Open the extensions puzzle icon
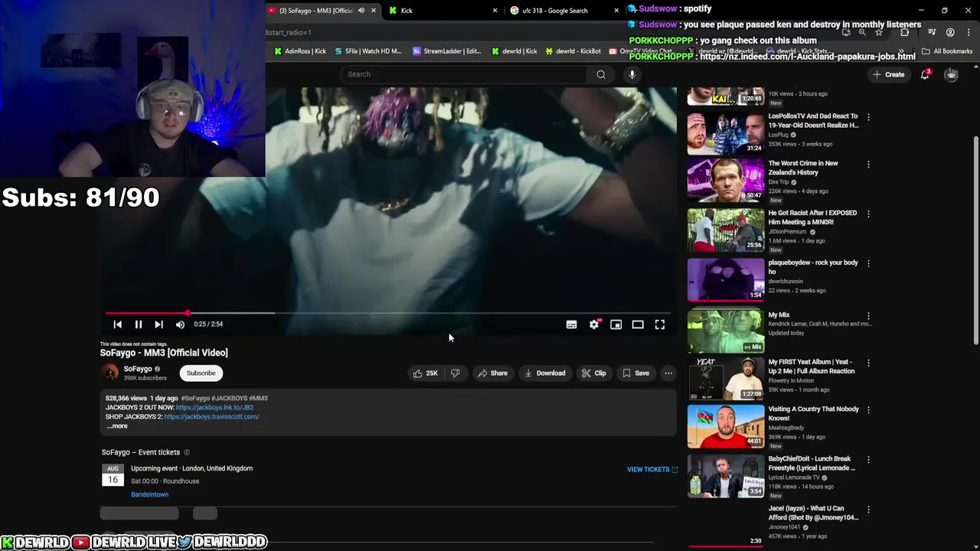Image resolution: width=980 pixels, height=551 pixels. [904, 32]
